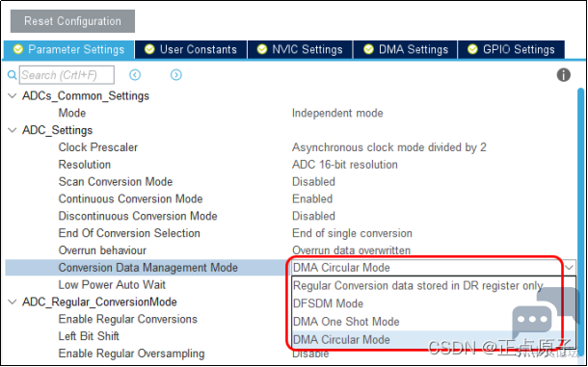588x367 pixels.
Task: Collapse the ADCs_Common_Settings group
Action: (13, 96)
